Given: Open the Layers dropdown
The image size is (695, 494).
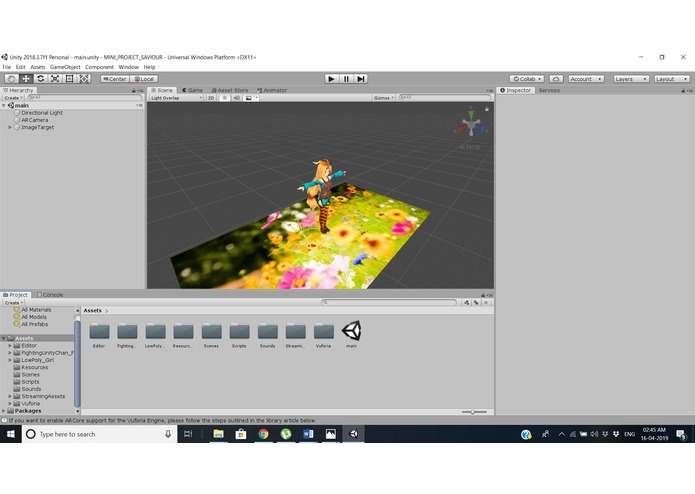Looking at the screenshot, I should (631, 79).
